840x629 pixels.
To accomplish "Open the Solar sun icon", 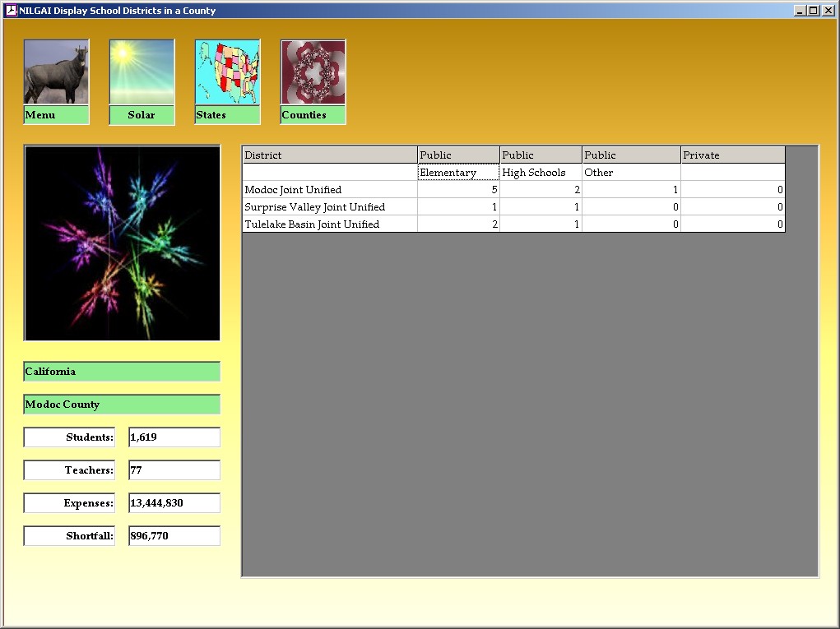I will click(x=142, y=72).
